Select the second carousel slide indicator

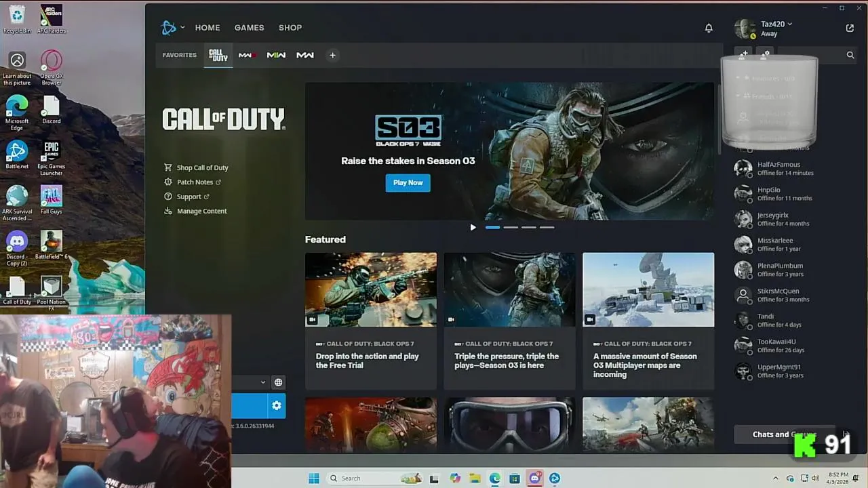511,227
